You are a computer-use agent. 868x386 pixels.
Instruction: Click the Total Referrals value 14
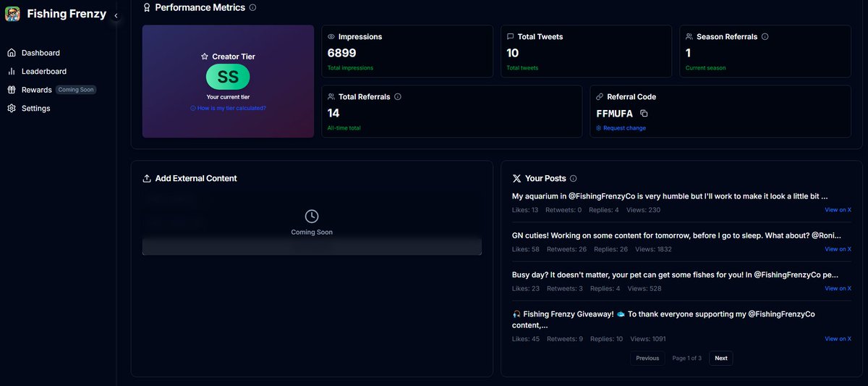[x=333, y=113]
